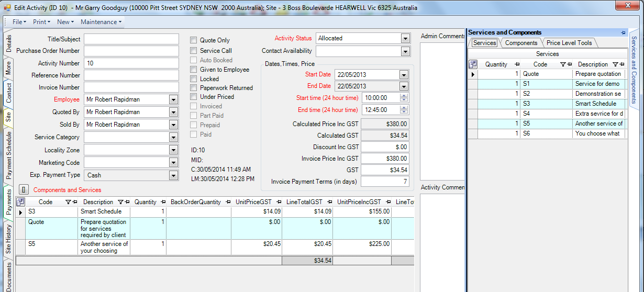Toggle the Locked checkbox
This screenshot has height=292, width=644.
coord(194,79)
